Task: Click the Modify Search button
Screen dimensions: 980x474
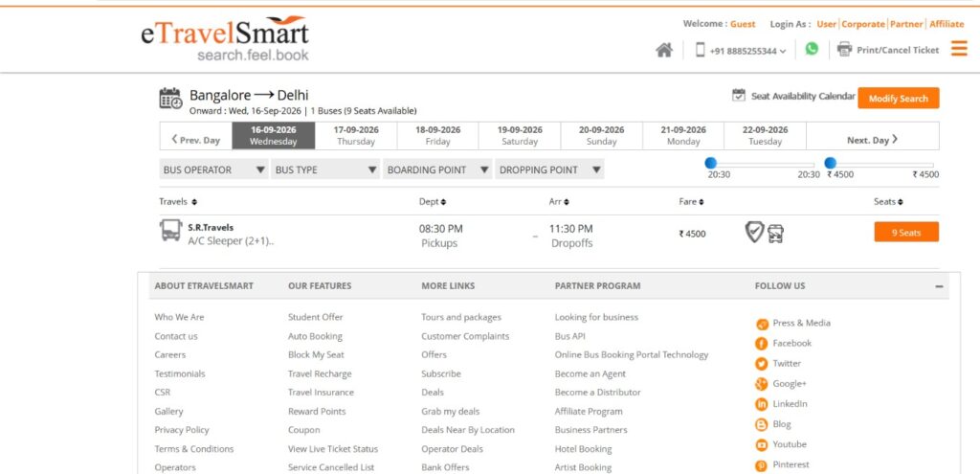Action: click(x=898, y=99)
